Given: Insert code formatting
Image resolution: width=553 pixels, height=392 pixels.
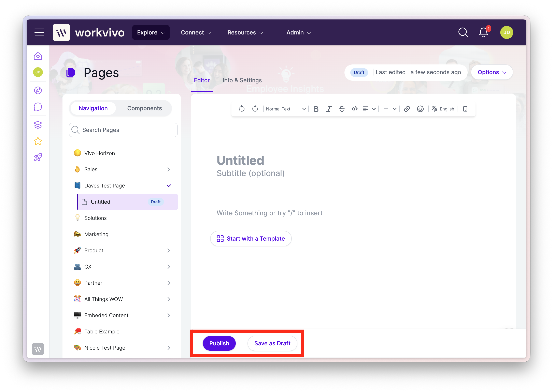Looking at the screenshot, I should click(x=354, y=109).
